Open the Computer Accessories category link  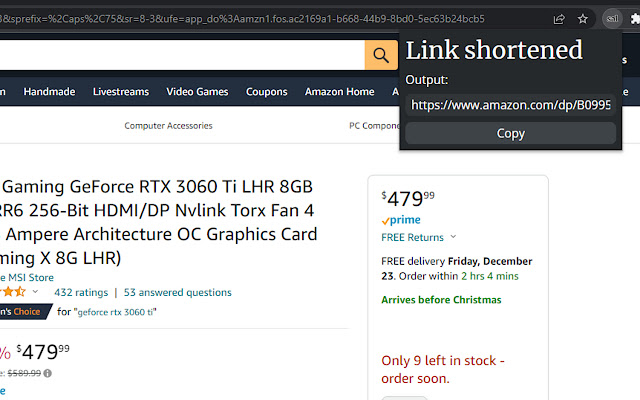pos(168,126)
